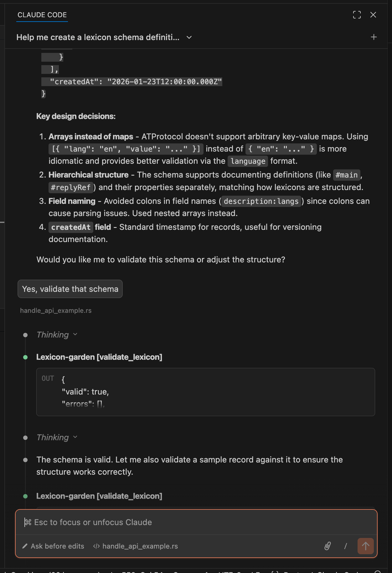392x573 pixels.
Task: Click the 'Yes, validate that schema' message bubble
Action: [70, 289]
